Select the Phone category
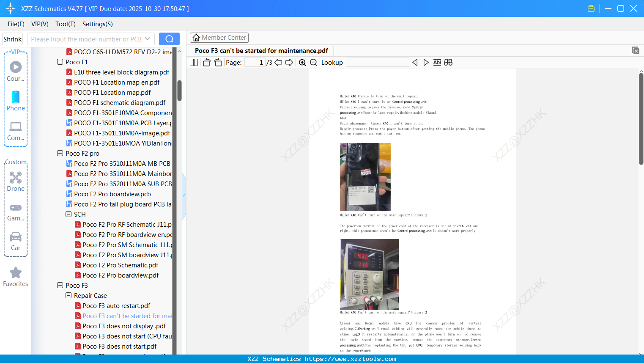 [16, 101]
